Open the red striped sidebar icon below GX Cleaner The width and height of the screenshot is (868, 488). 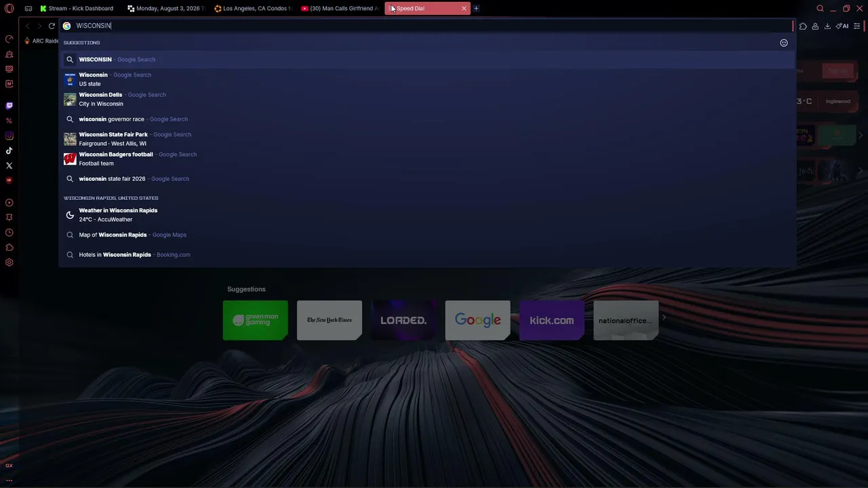pyautogui.click(x=9, y=69)
